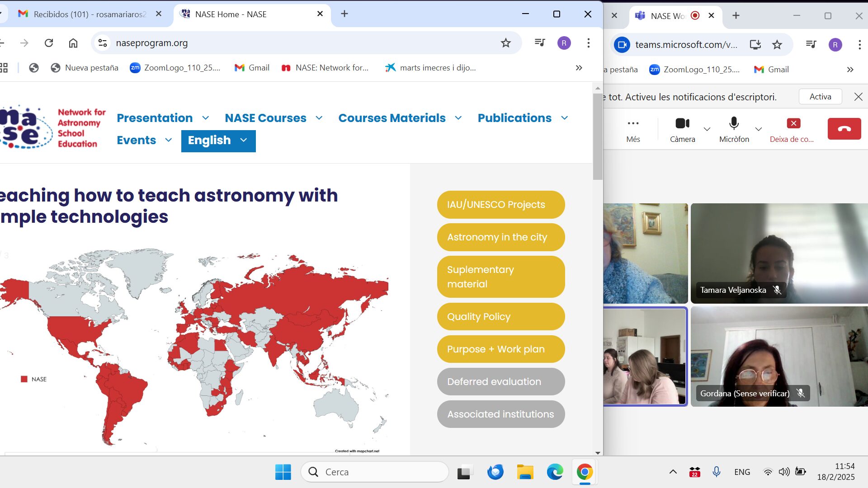
Task: Open Astronomy in the city
Action: click(x=501, y=237)
